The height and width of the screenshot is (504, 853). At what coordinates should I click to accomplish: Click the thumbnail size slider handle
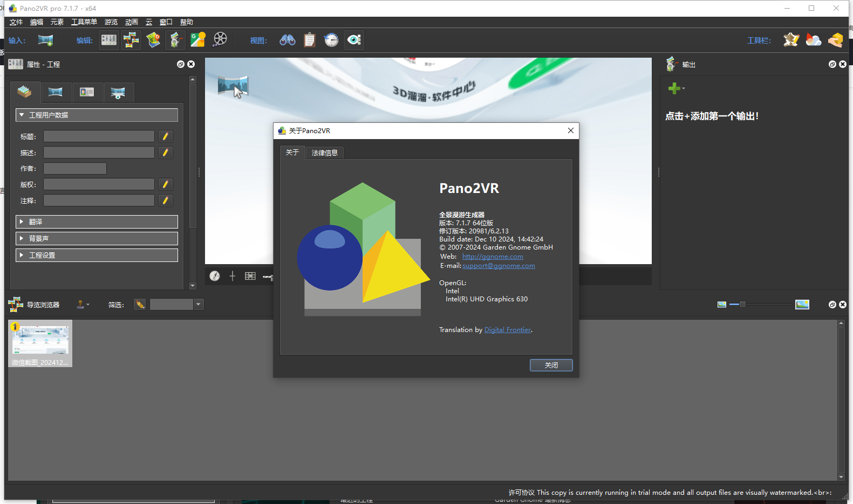coord(742,305)
